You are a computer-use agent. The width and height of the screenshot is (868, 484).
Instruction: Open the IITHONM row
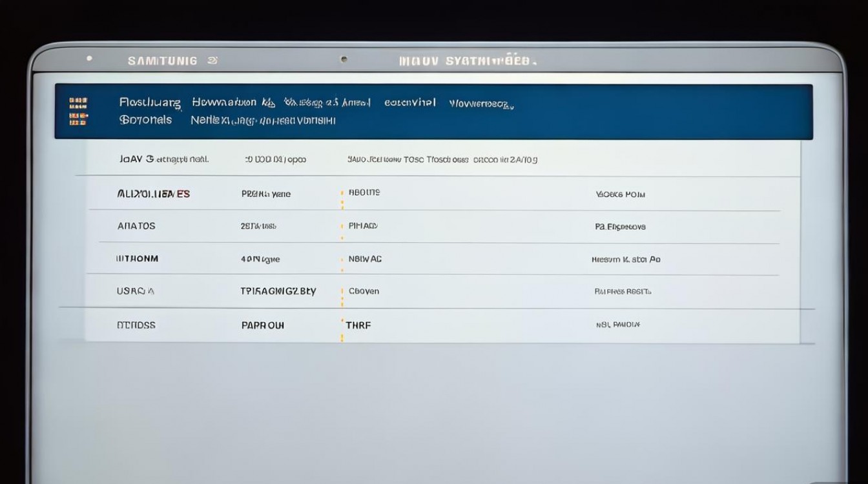coord(137,259)
